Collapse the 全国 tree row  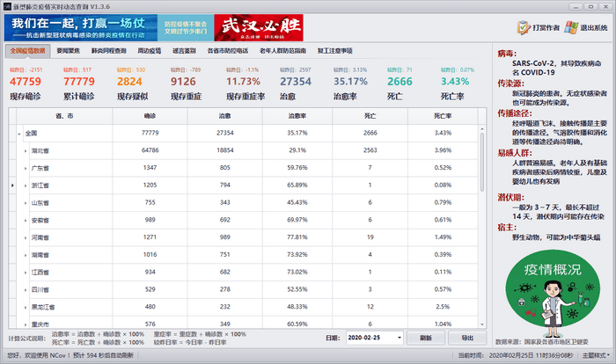pos(18,134)
